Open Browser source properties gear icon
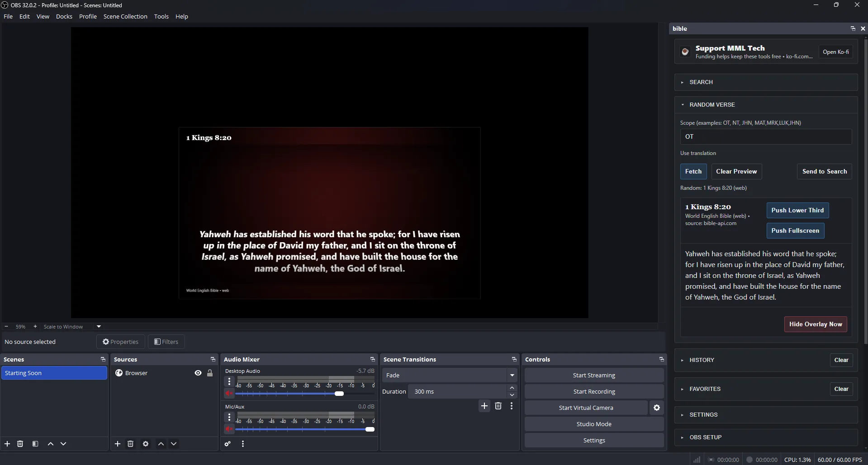868x465 pixels. click(x=145, y=444)
